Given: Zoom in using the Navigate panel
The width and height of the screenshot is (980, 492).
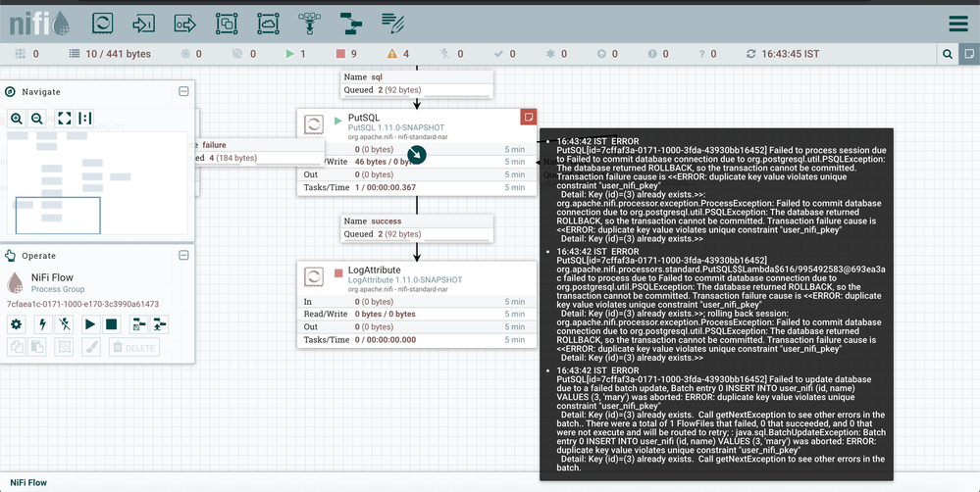Looking at the screenshot, I should click(17, 118).
